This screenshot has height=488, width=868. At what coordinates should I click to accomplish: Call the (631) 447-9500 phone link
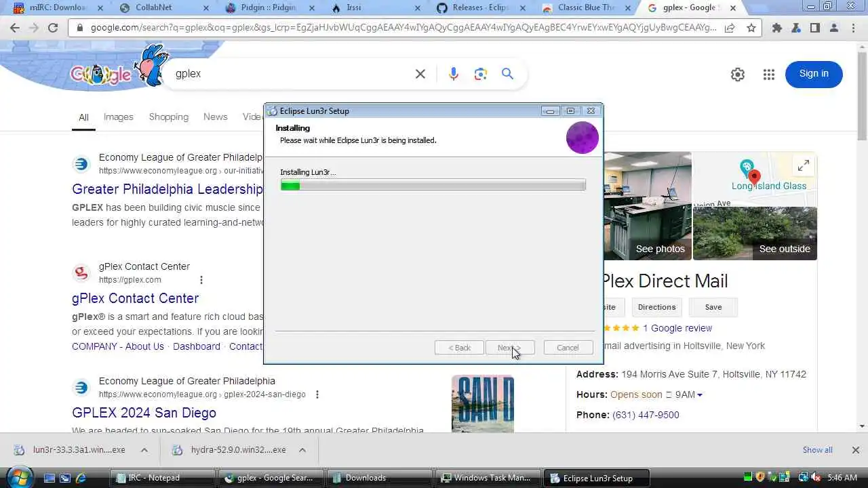tap(646, 415)
